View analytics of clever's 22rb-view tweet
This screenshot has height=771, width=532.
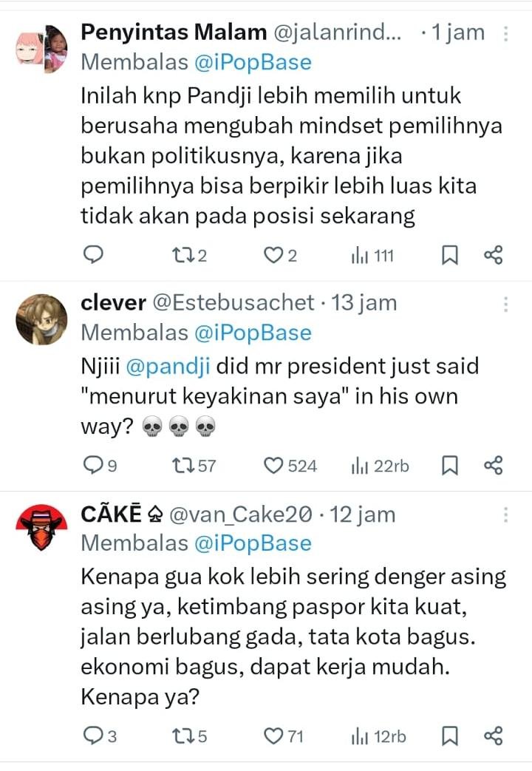[379, 465]
